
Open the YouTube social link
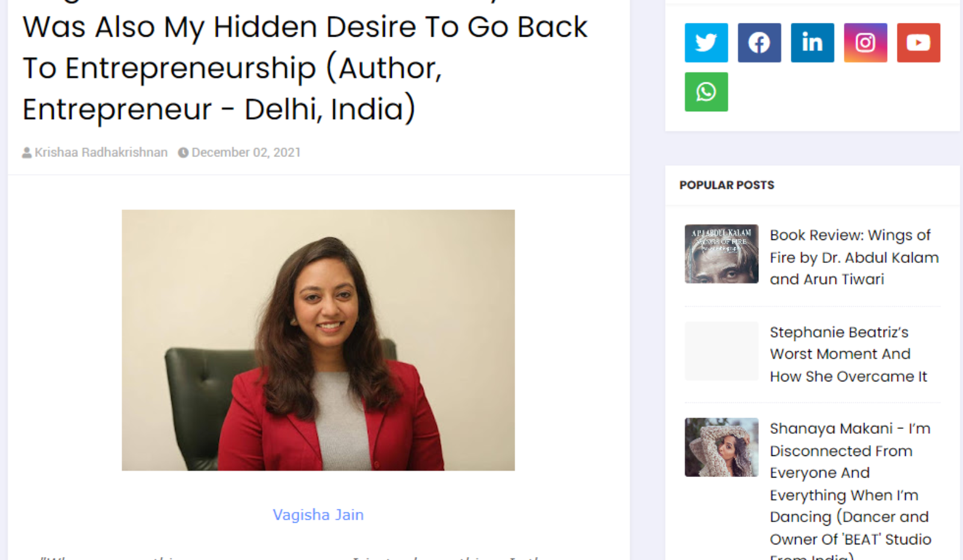click(918, 43)
